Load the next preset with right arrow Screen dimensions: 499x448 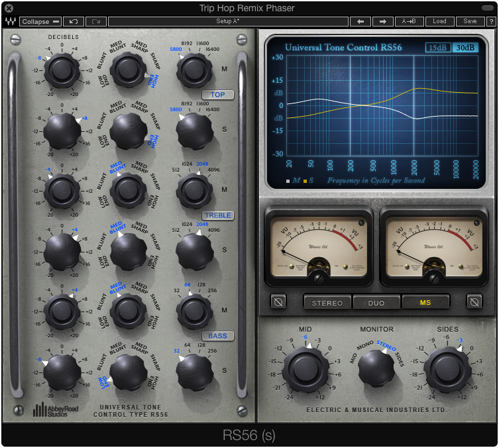pos(383,21)
